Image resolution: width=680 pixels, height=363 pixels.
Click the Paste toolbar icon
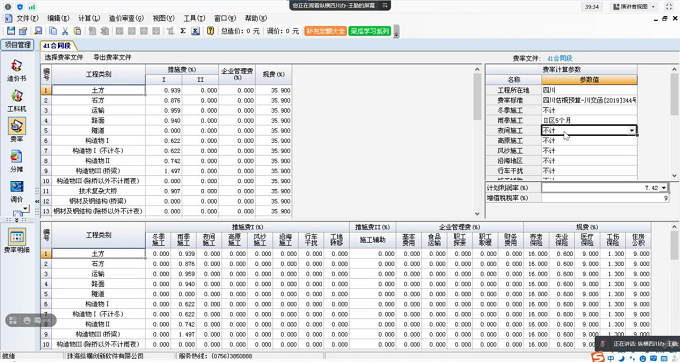tap(77, 31)
